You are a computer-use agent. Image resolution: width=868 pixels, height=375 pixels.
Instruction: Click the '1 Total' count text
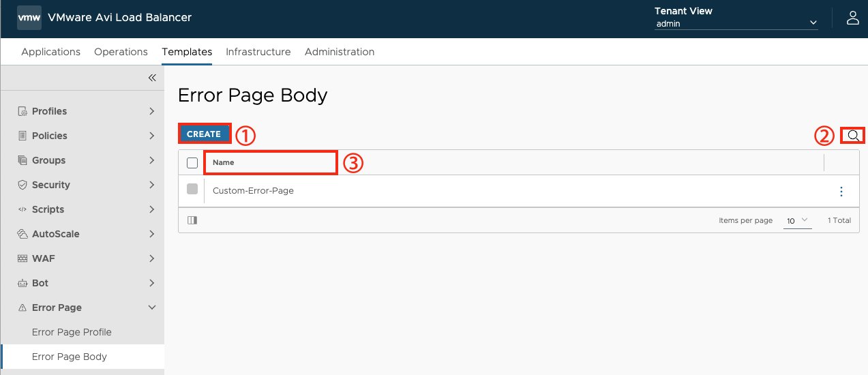pos(839,221)
